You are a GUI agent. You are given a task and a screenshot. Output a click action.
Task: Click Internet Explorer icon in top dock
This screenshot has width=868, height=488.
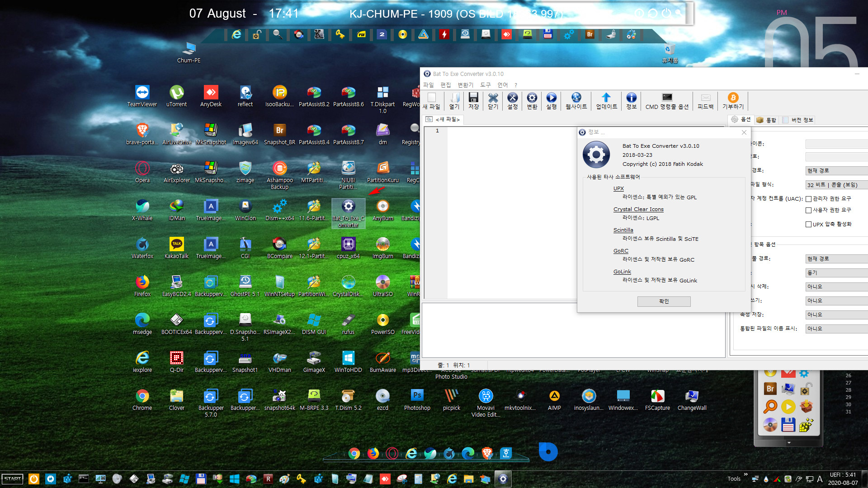point(236,34)
